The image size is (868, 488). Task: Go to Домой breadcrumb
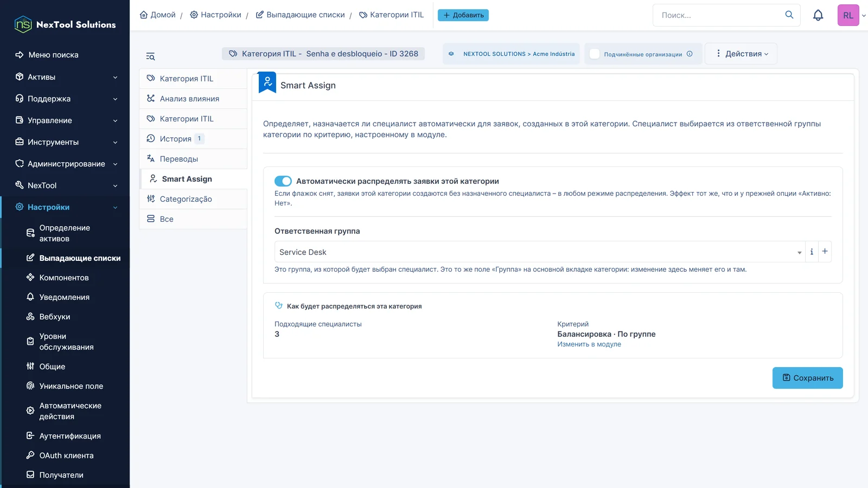(158, 15)
